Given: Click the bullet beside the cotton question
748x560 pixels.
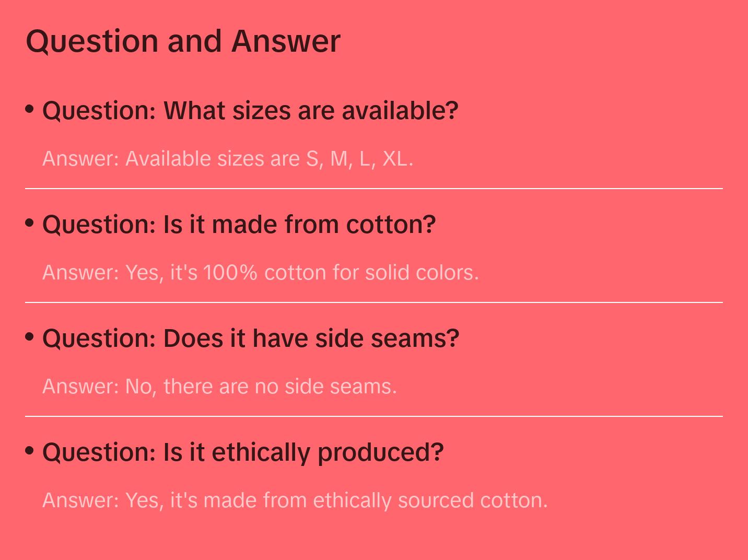Looking at the screenshot, I should [30, 223].
